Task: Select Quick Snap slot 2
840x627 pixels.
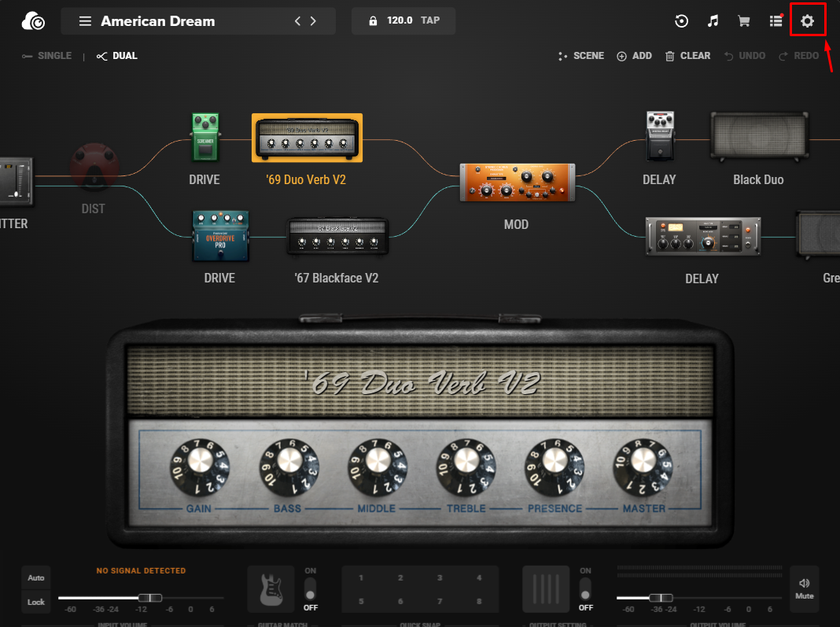Action: [400, 577]
